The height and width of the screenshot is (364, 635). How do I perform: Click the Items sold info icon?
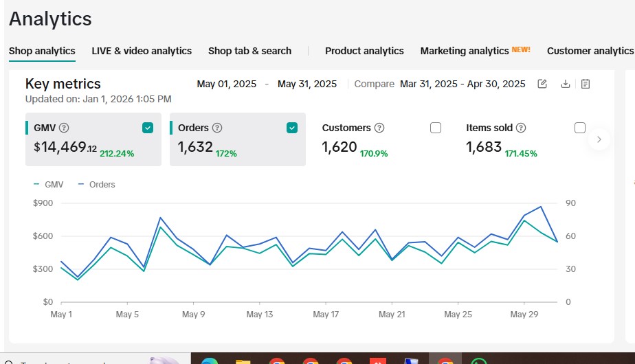tap(521, 128)
